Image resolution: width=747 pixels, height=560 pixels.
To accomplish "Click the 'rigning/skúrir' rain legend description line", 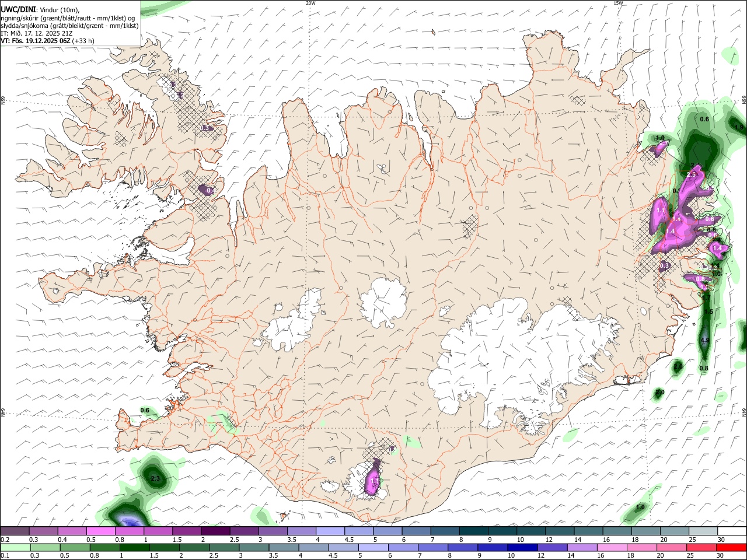I will pos(67,18).
